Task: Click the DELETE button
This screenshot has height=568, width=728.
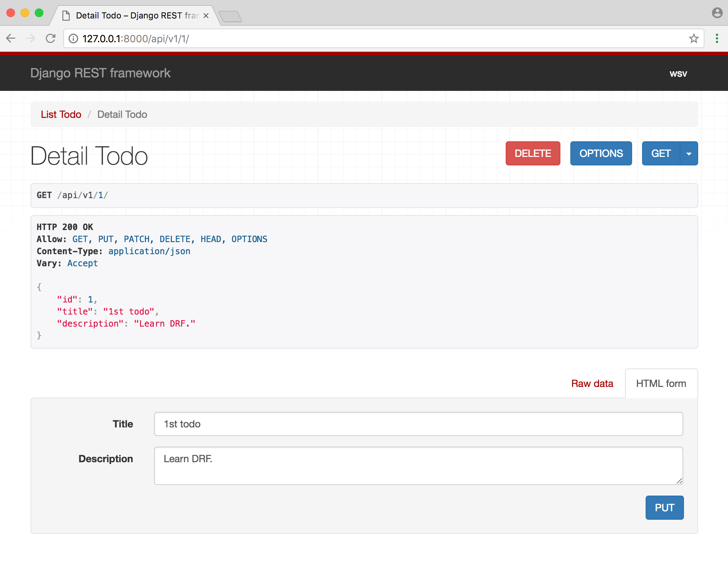Action: point(533,153)
